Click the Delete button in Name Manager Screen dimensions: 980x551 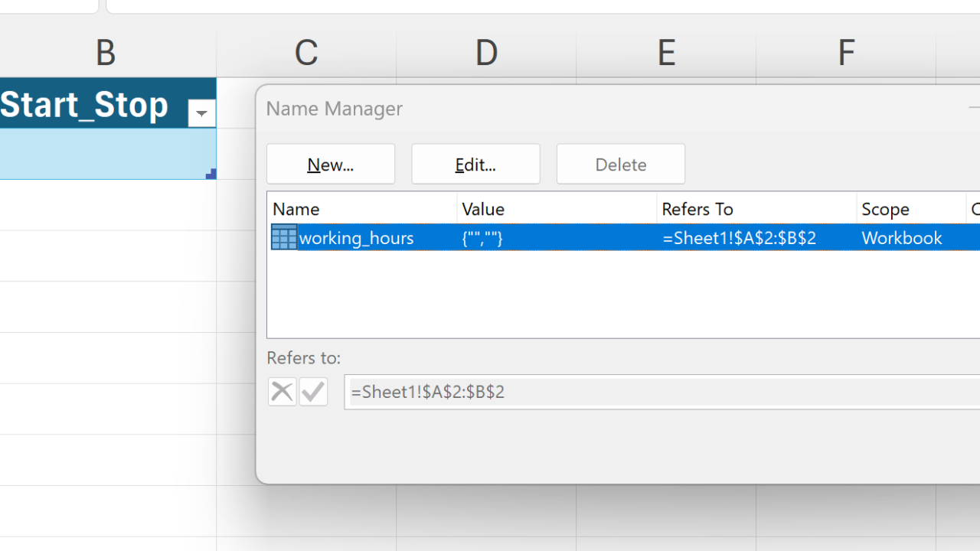coord(621,164)
